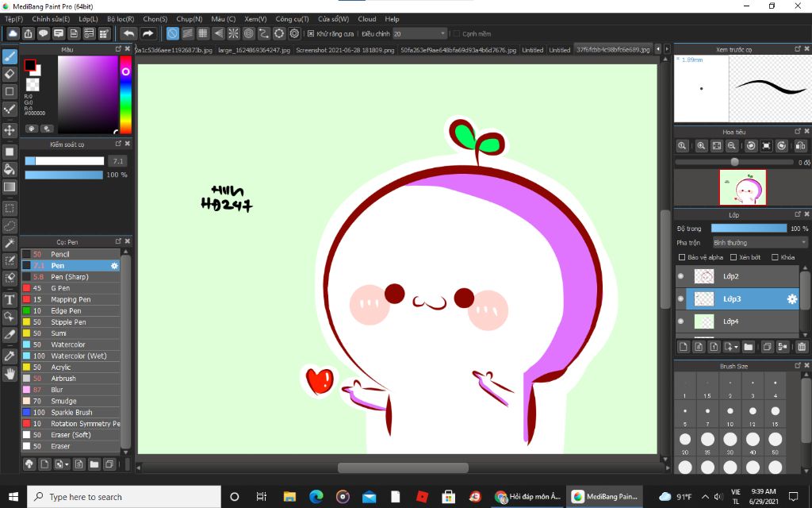Open the snap settings gear
Screen dimensions: 812x508
295,33
